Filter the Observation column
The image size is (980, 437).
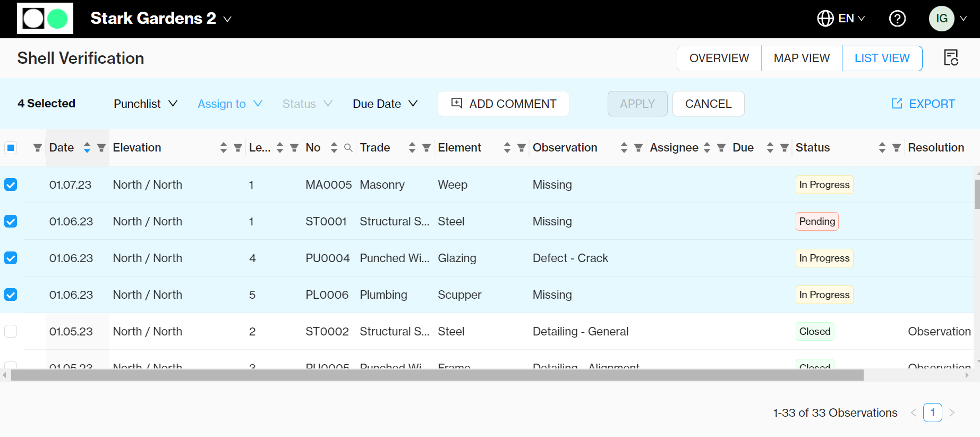(638, 148)
